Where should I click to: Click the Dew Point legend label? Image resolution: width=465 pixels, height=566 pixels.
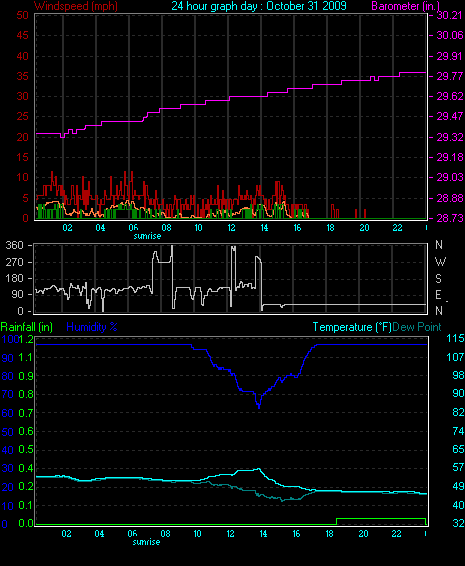[417, 327]
